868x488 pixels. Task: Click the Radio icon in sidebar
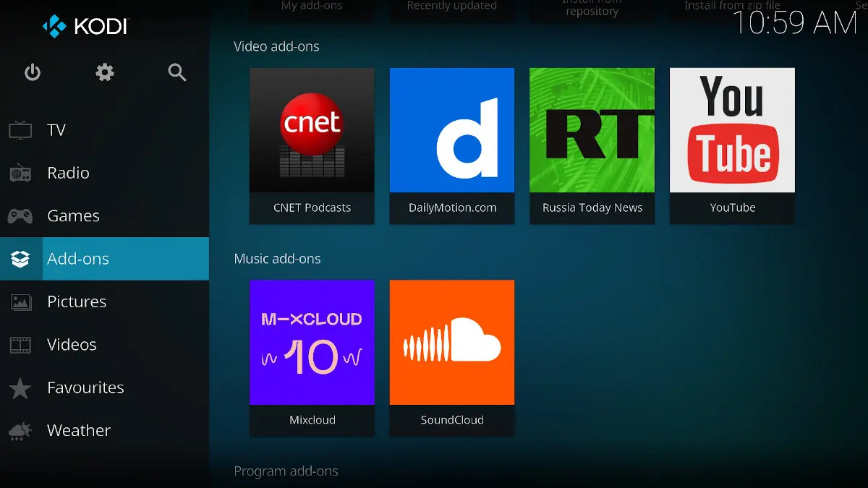pyautogui.click(x=20, y=173)
